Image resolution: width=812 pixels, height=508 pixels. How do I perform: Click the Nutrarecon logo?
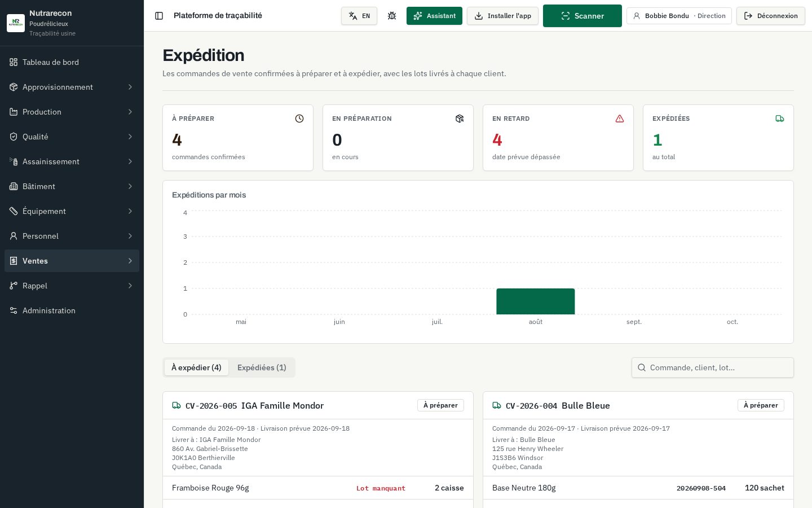tap(16, 23)
